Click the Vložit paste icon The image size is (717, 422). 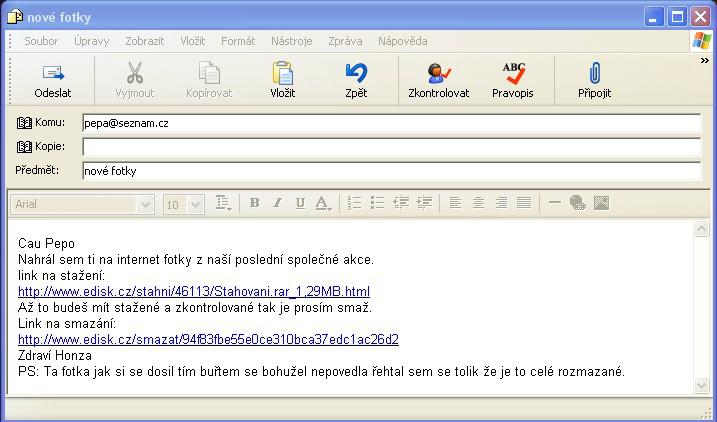coord(282,74)
